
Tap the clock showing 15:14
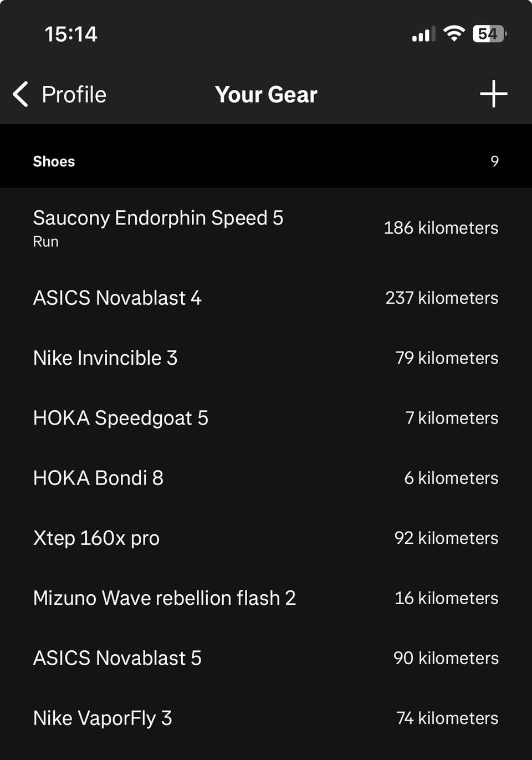pos(71,34)
